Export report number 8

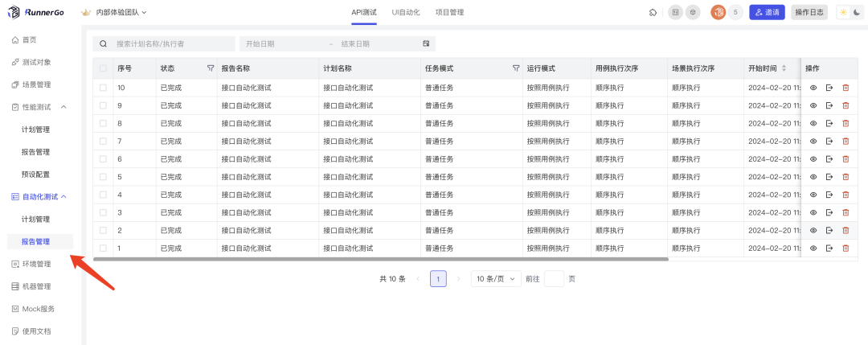click(x=829, y=123)
